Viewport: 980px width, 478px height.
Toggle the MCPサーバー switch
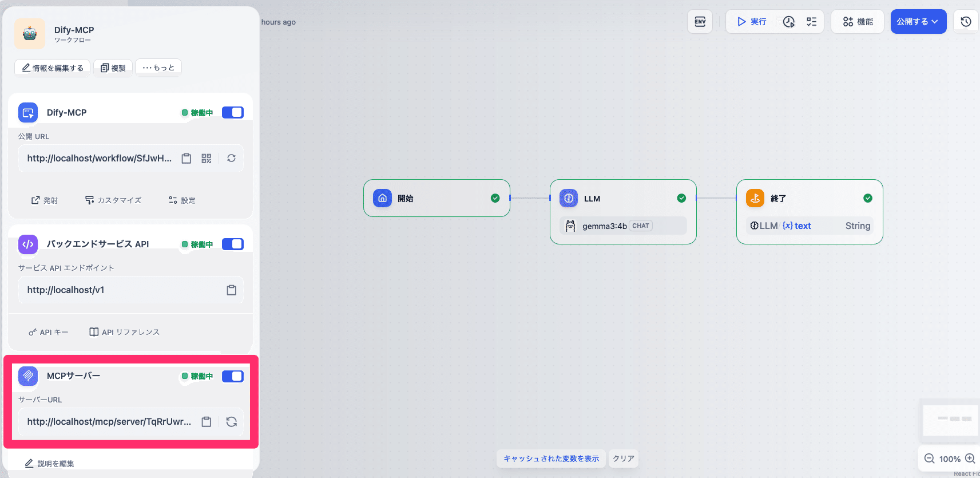coord(233,376)
